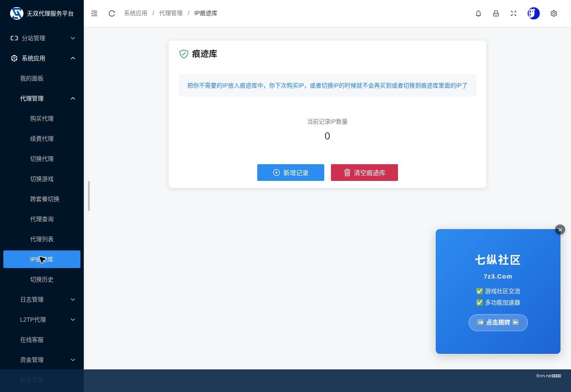Collapse the 系统应用 section

click(42, 58)
